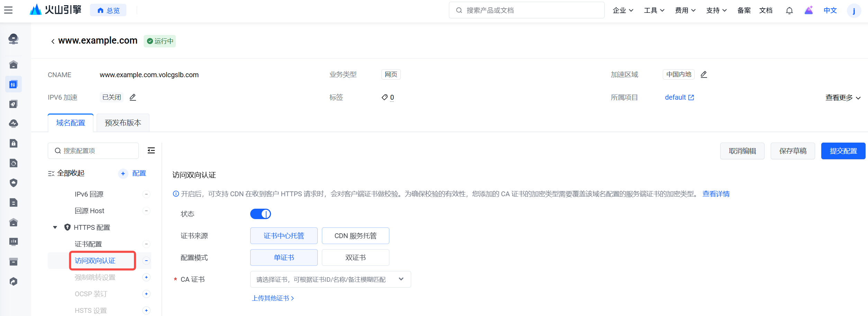Screen dimensions: 868x316
Task: Edit the acceleration region with pencil icon
Action: point(704,74)
